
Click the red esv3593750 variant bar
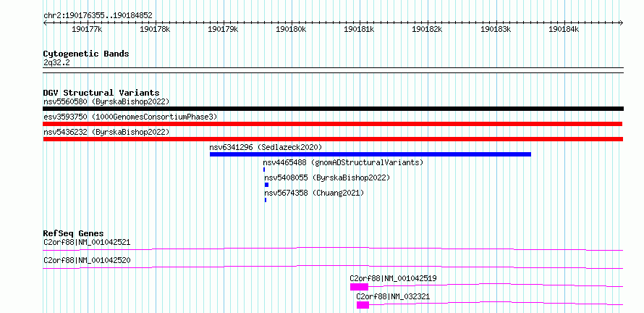pyautogui.click(x=333, y=124)
